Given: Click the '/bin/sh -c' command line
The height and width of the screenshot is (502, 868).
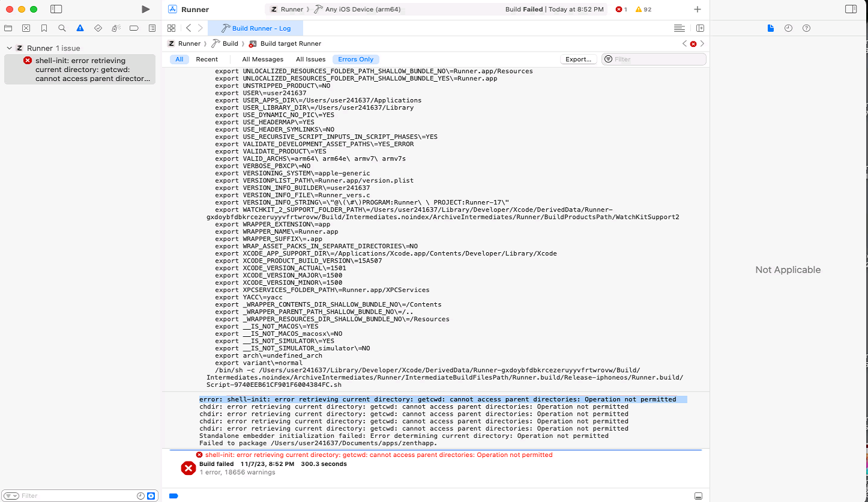Looking at the screenshot, I should click(444, 378).
